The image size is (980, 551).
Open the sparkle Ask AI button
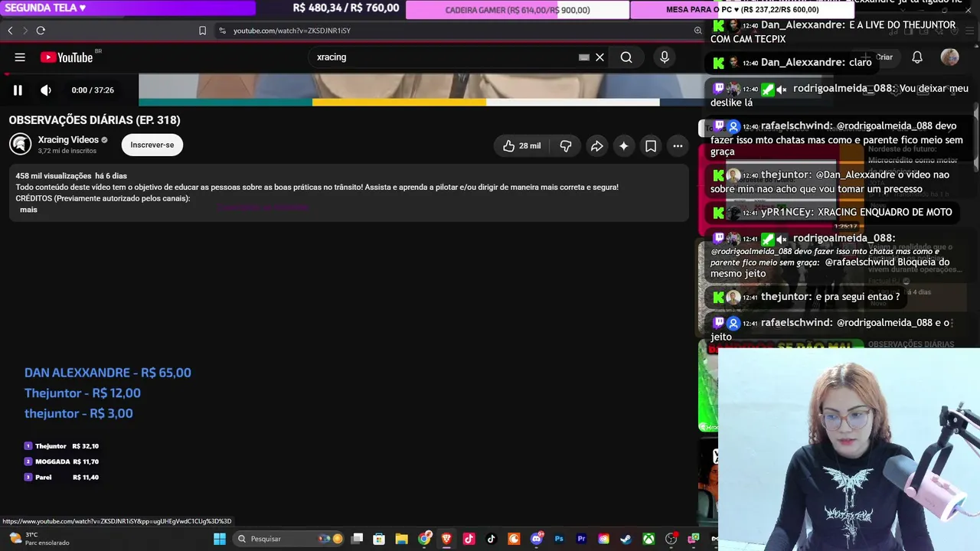pos(624,146)
